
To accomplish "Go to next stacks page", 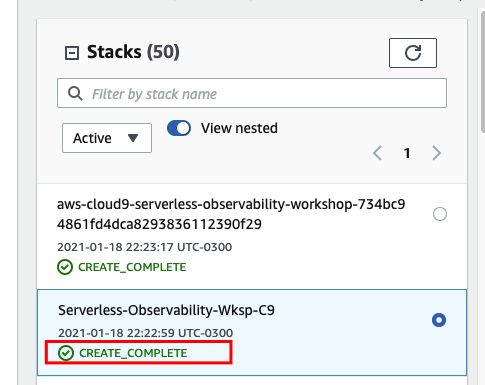I will click(436, 153).
